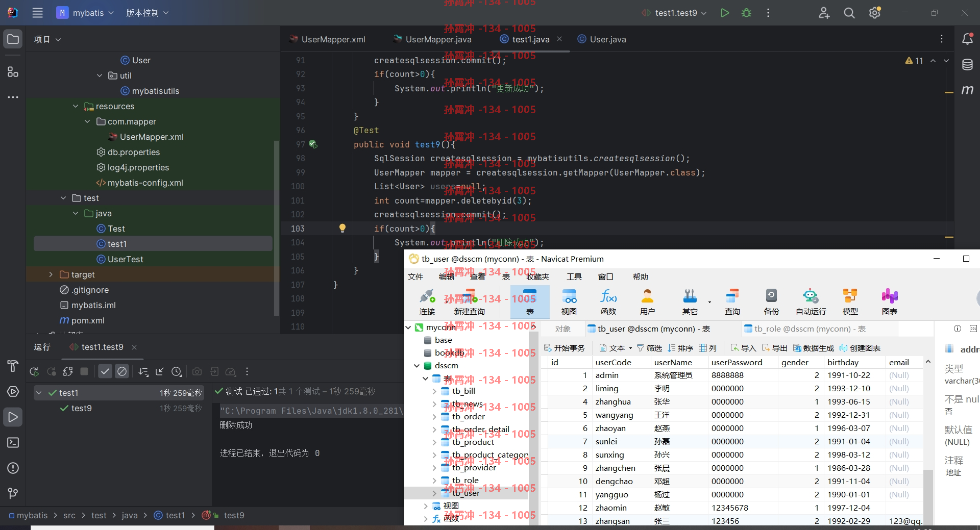Switch to tb_role table tab in Navicat
Image resolution: width=980 pixels, height=530 pixels.
(805, 329)
